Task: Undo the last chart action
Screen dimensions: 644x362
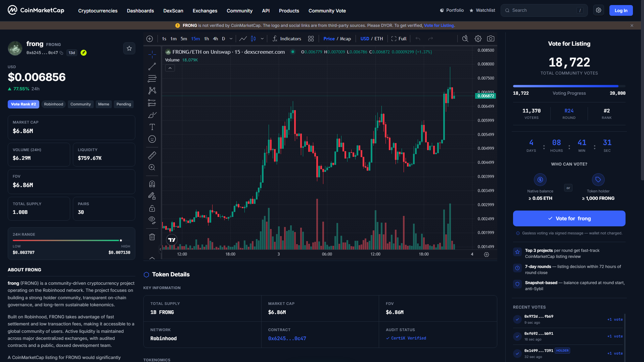Action: tap(418, 39)
